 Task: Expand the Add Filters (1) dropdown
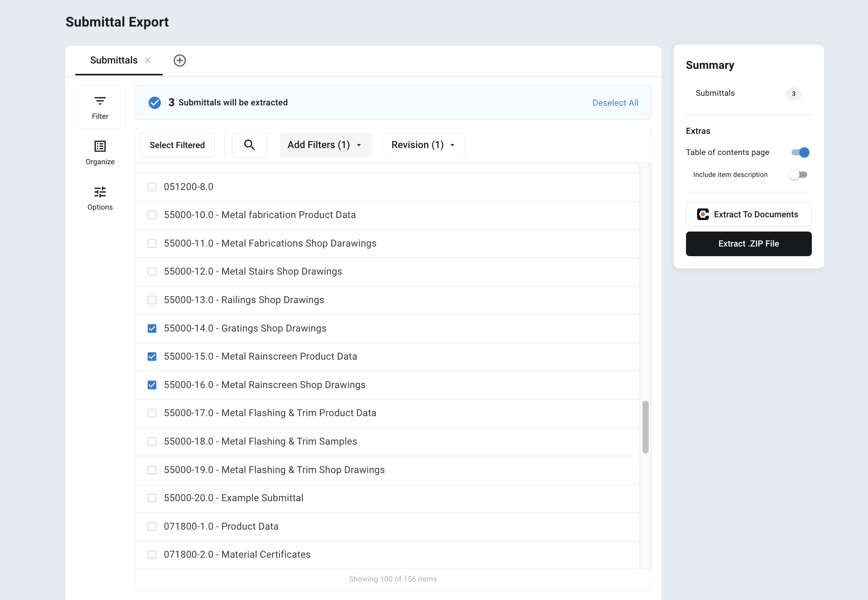point(325,145)
